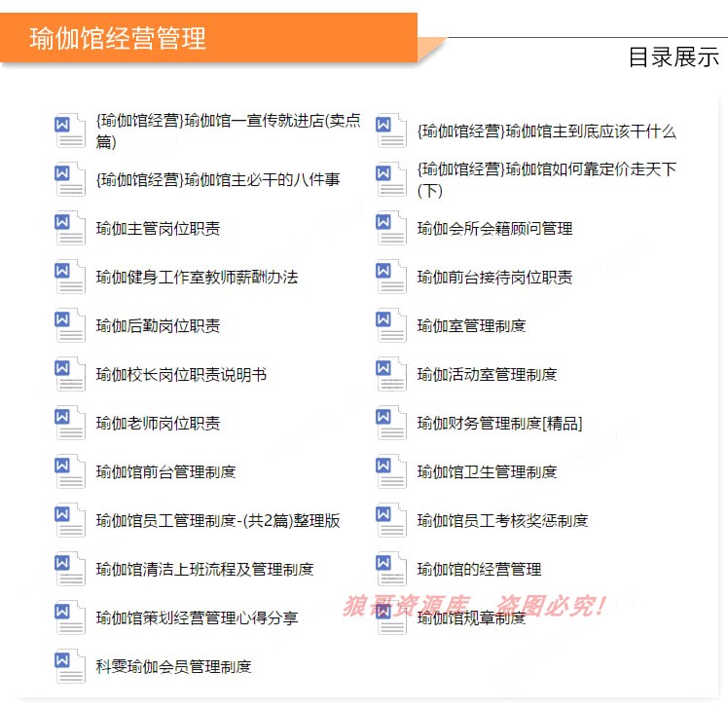The height and width of the screenshot is (710, 728).
Task: Select the file name 瑜伽馆卫生管理制度
Action: (x=487, y=472)
